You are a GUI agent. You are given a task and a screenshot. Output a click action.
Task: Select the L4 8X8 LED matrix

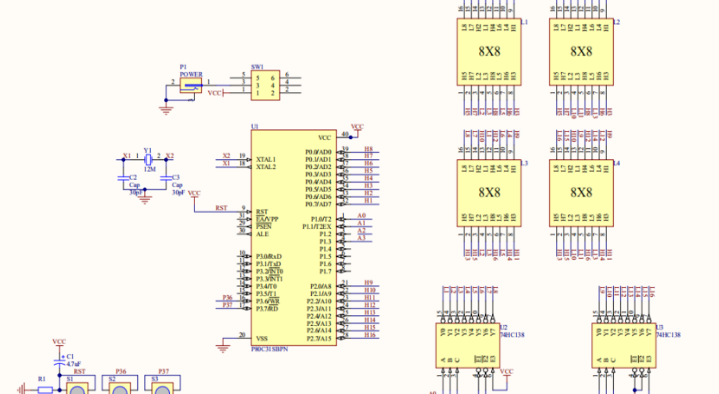click(581, 193)
